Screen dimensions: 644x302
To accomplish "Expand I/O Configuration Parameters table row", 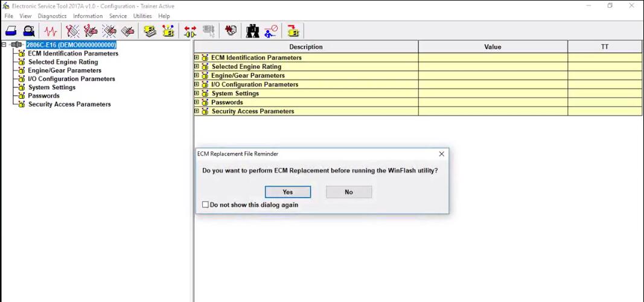I will (197, 84).
